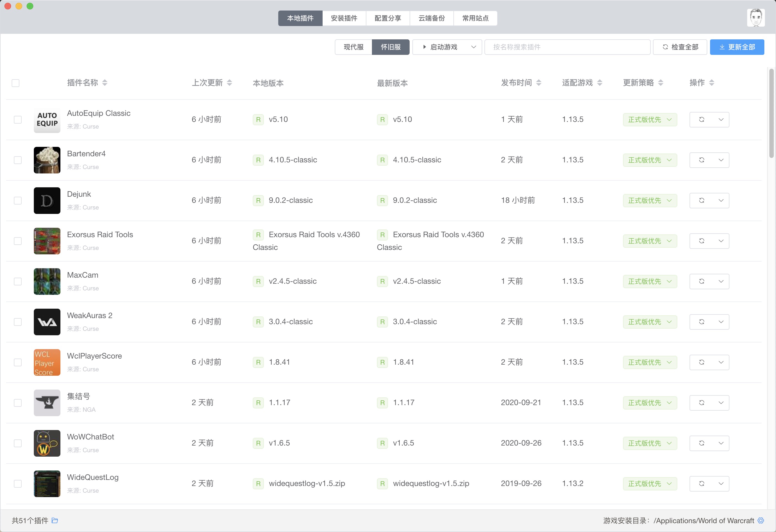Click the WeakAuras 2 plugin icon
Screen dimensions: 776x532
pyautogui.click(x=47, y=322)
